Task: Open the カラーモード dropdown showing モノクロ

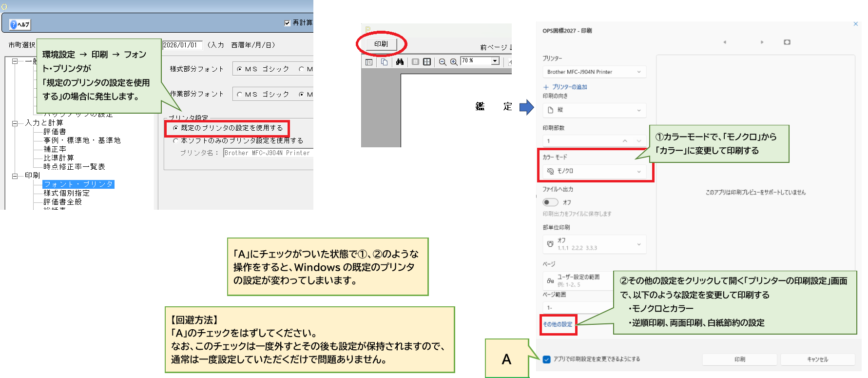Action: tap(594, 171)
